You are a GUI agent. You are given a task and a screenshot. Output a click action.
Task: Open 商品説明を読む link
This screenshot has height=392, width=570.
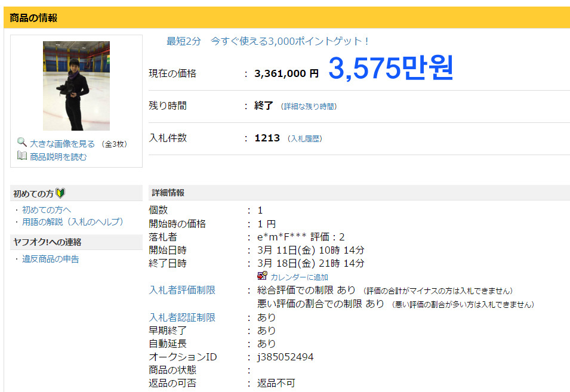[58, 157]
